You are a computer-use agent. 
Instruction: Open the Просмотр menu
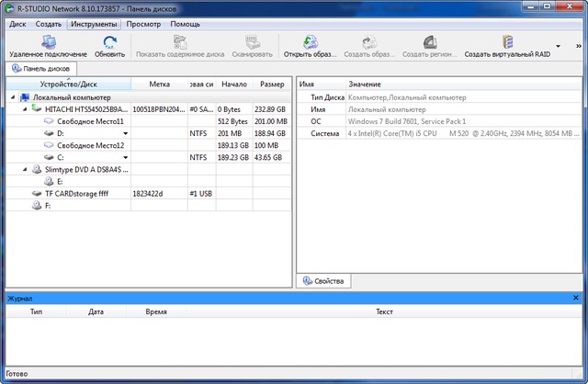coord(143,24)
